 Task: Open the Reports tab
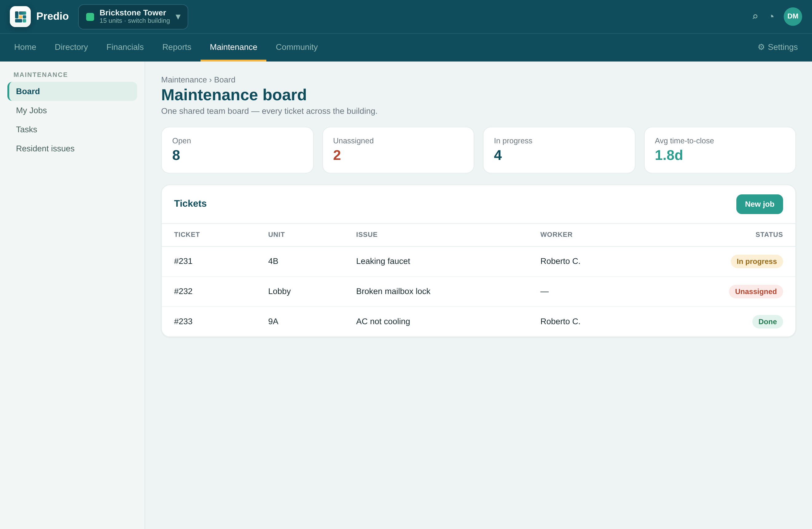(x=177, y=47)
